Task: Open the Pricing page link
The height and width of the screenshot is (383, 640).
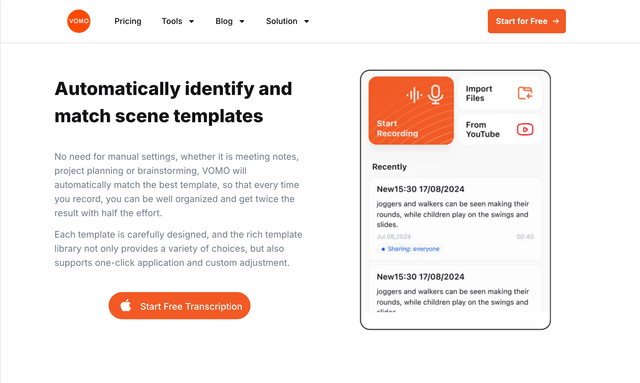Action: 128,21
